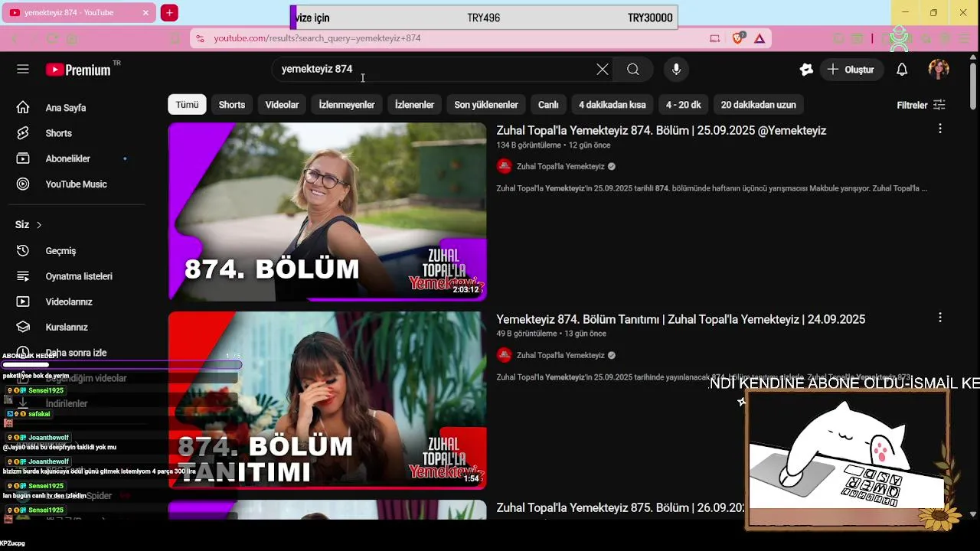Minimize the browser window

905,12
